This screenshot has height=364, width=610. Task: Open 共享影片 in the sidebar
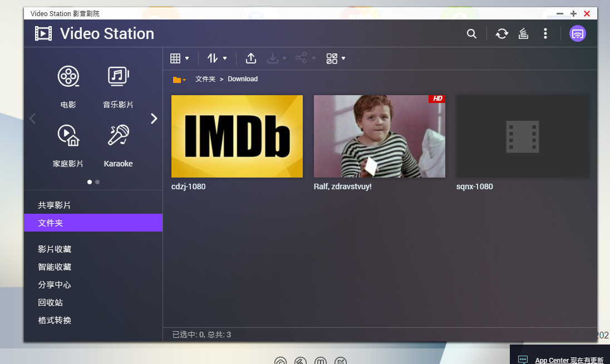(93, 205)
